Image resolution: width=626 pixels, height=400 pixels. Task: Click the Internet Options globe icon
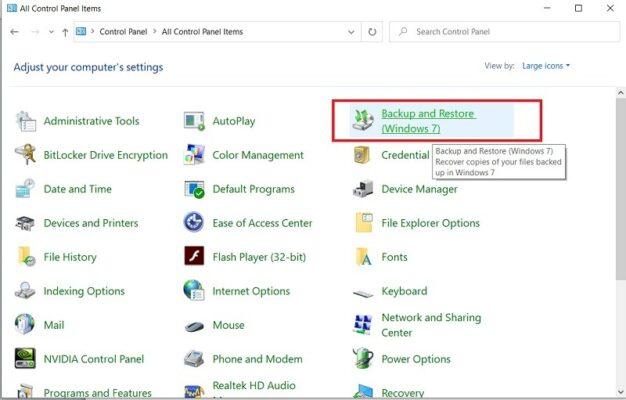[x=194, y=291]
